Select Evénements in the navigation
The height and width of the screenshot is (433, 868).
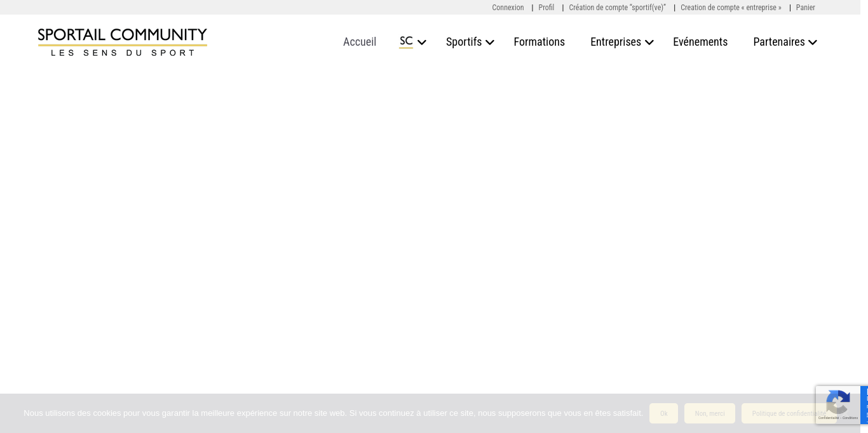click(x=700, y=42)
